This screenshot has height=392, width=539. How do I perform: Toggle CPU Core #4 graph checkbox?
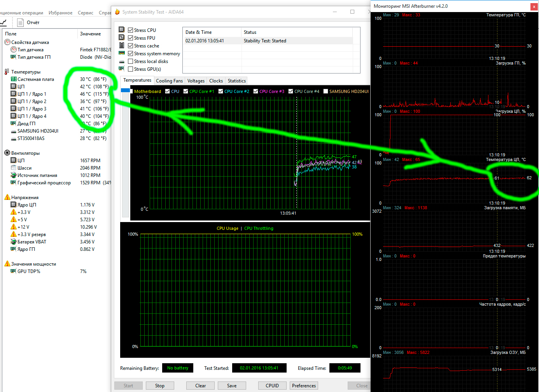click(291, 91)
